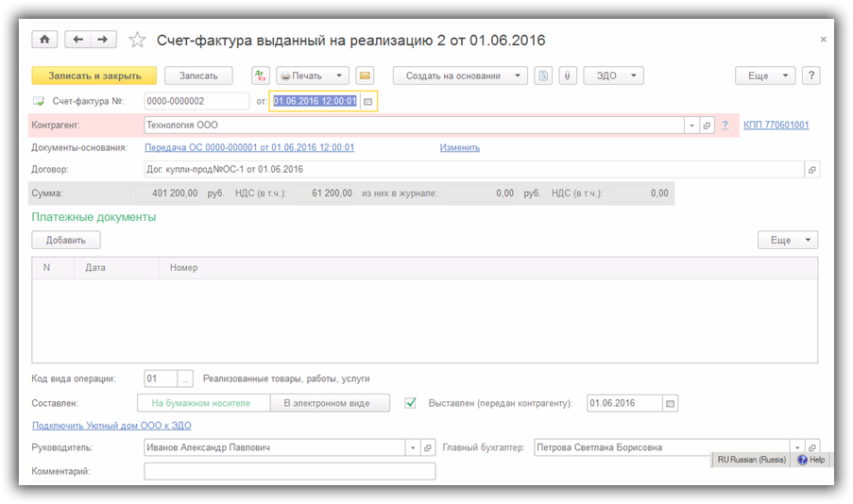Open calendar picker next to invoice date

pyautogui.click(x=368, y=101)
